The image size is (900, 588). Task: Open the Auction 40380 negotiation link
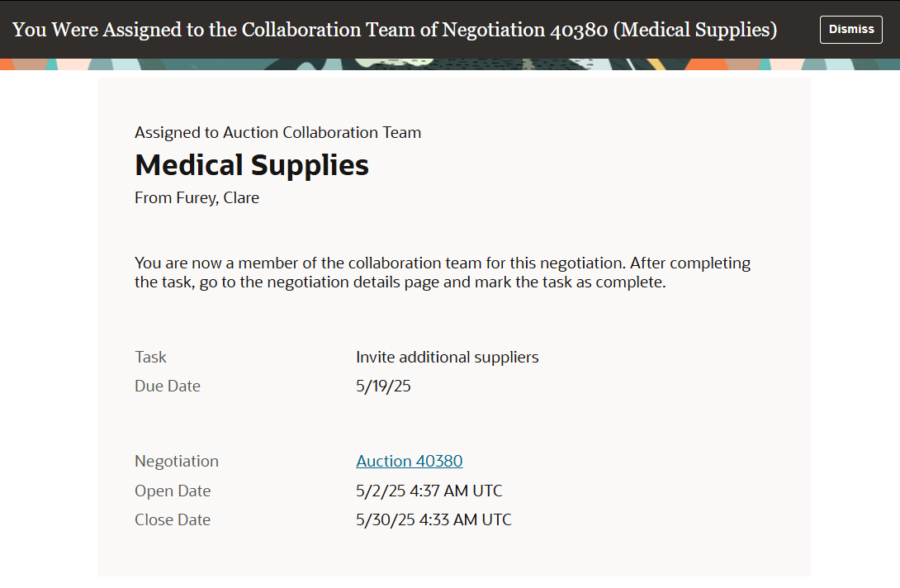(x=409, y=461)
